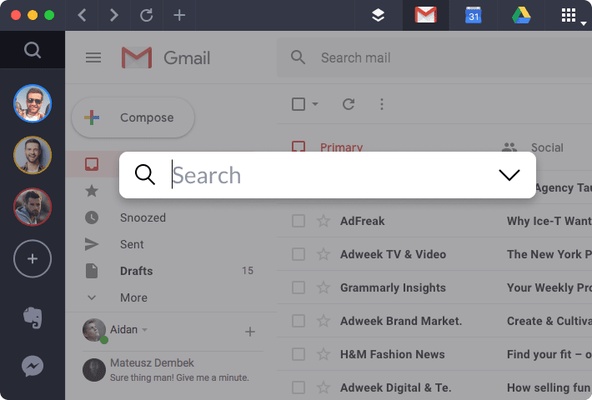Open Google Drive from top bar
This screenshot has height=400, width=592.
tap(521, 15)
